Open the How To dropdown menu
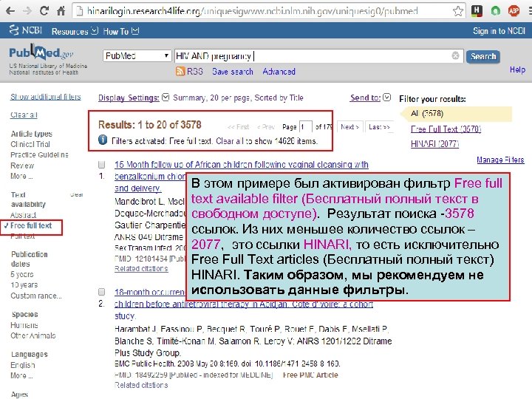This screenshot has height=399, width=532. point(120,31)
